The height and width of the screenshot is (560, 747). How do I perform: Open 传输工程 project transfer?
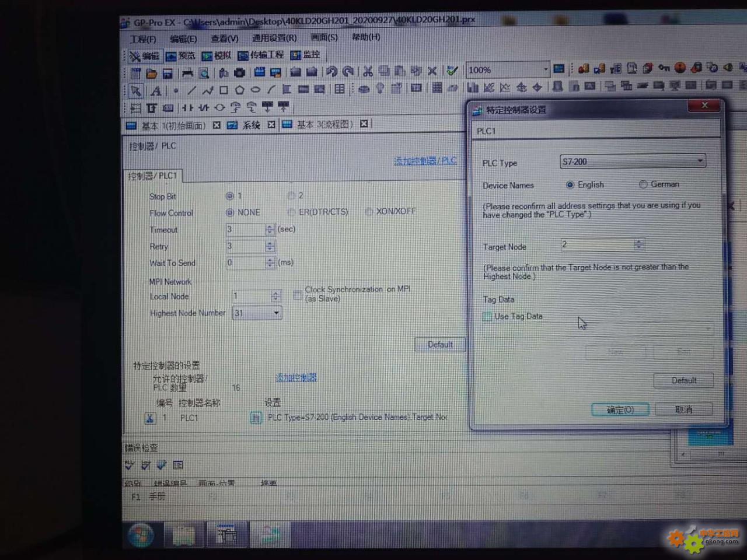pos(261,55)
